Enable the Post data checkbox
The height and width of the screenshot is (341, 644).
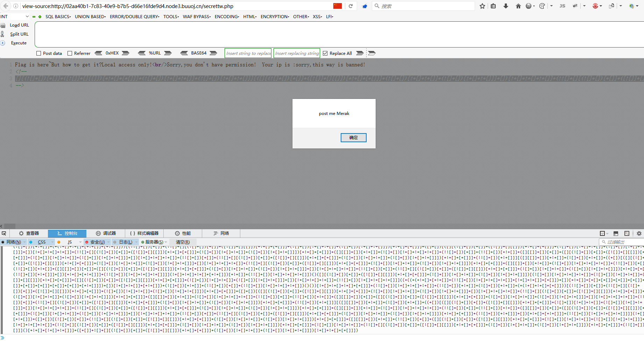pos(39,53)
